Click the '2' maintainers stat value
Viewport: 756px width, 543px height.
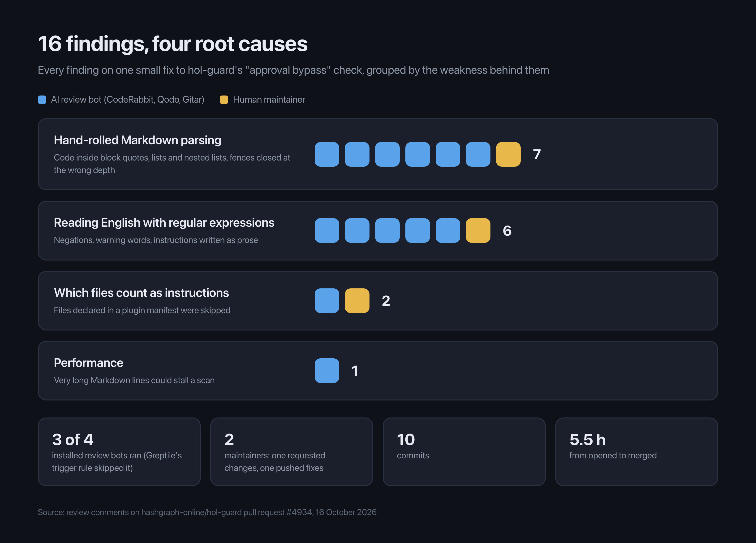point(229,440)
